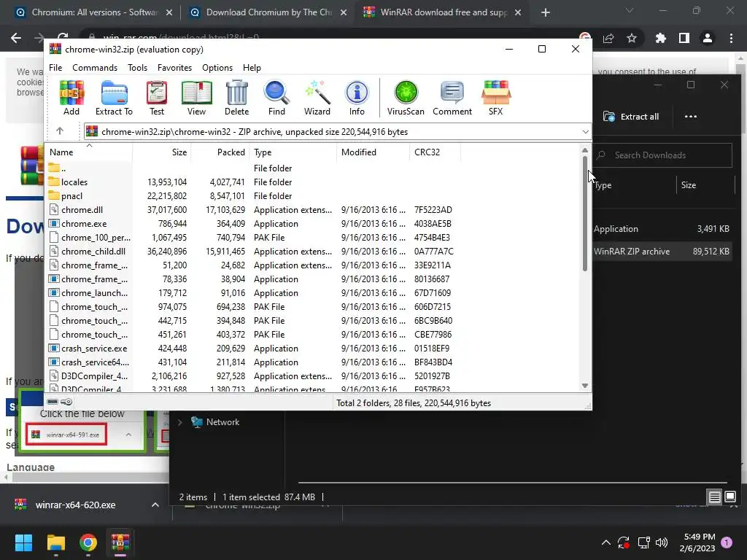747x560 pixels.
Task: Open the Commands menu
Action: 95,68
